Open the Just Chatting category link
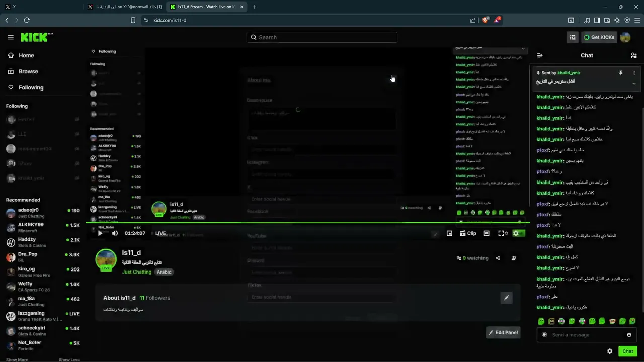 pos(137,272)
